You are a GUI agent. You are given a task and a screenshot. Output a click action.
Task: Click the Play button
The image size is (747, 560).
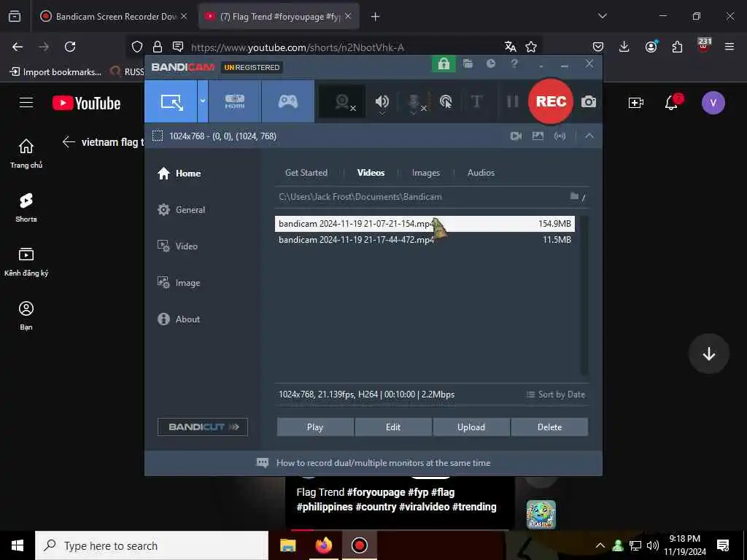tap(315, 427)
